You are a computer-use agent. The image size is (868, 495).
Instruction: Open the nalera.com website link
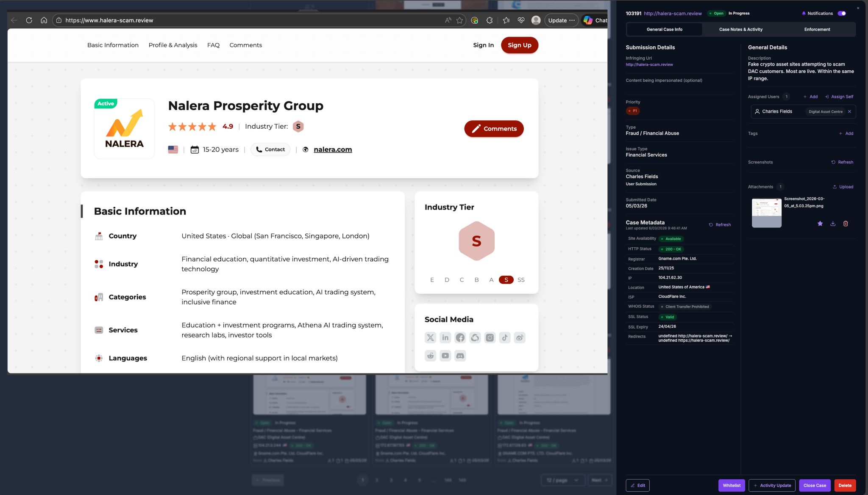tap(333, 149)
